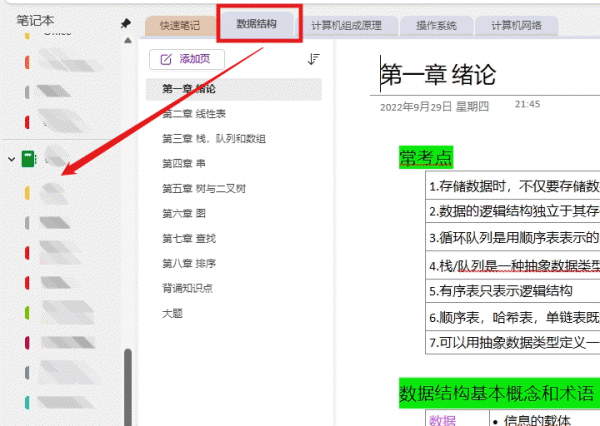Select the magenta-marked section in notebook list
600x426 pixels.
pyautogui.click(x=59, y=343)
